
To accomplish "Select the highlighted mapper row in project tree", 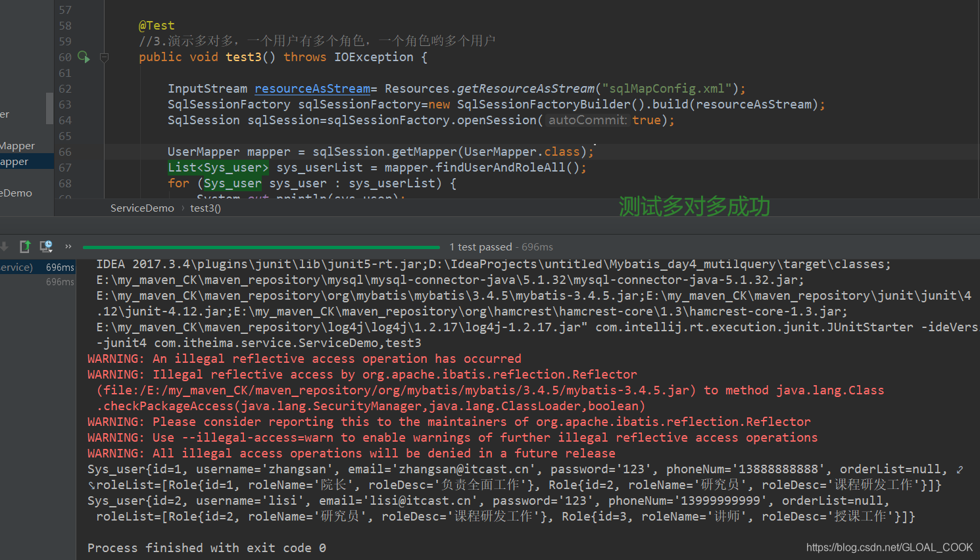I will [x=27, y=162].
